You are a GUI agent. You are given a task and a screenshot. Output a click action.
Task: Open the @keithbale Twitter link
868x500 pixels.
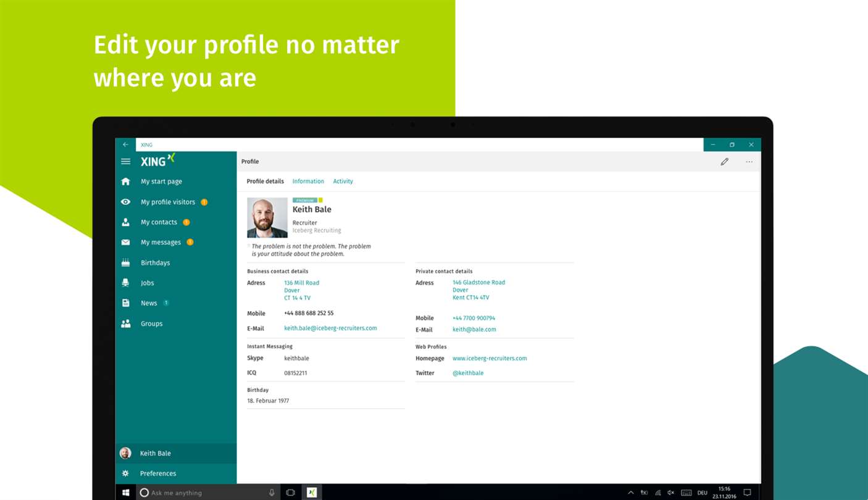(x=468, y=373)
